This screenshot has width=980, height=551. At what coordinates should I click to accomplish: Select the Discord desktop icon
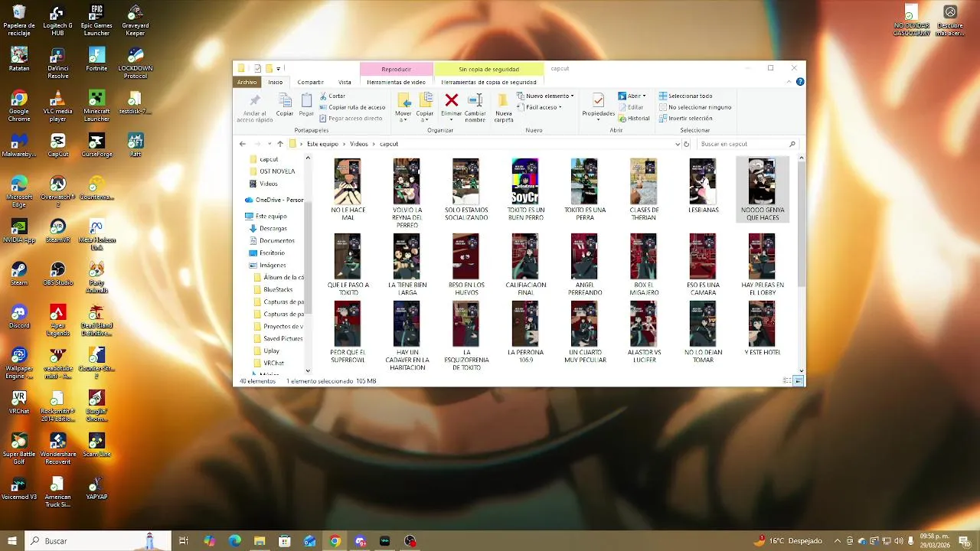pyautogui.click(x=19, y=317)
